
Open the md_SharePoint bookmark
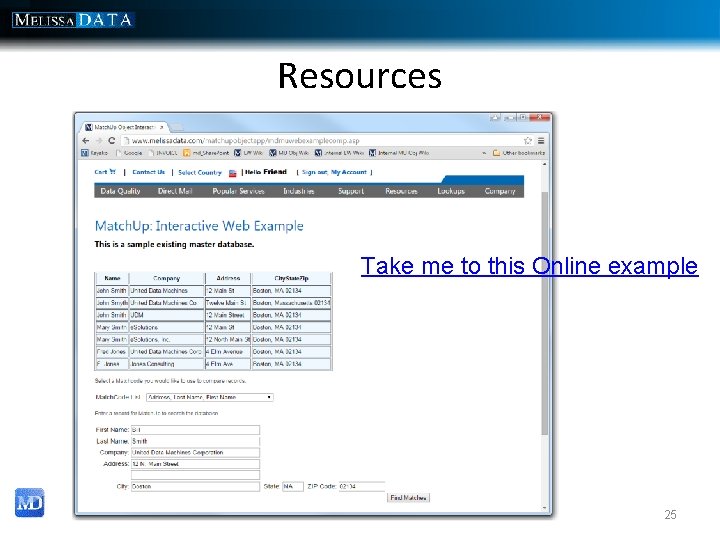(x=206, y=153)
